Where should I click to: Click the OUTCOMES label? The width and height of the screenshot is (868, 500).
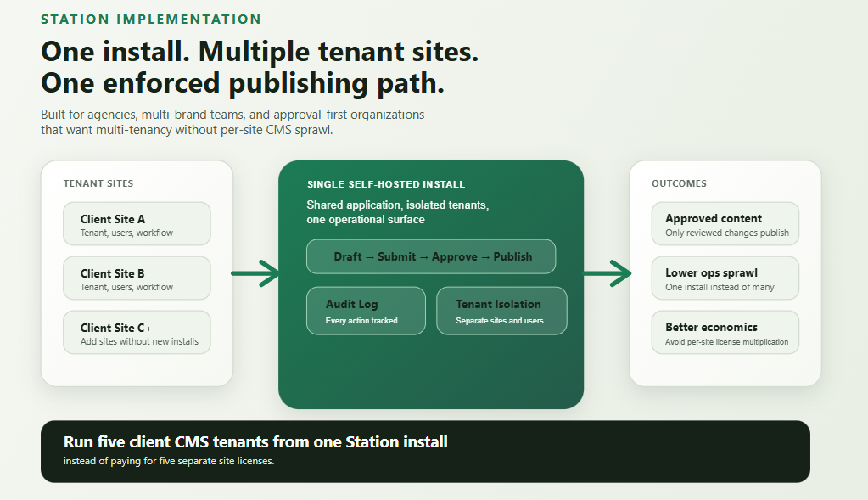click(x=679, y=183)
